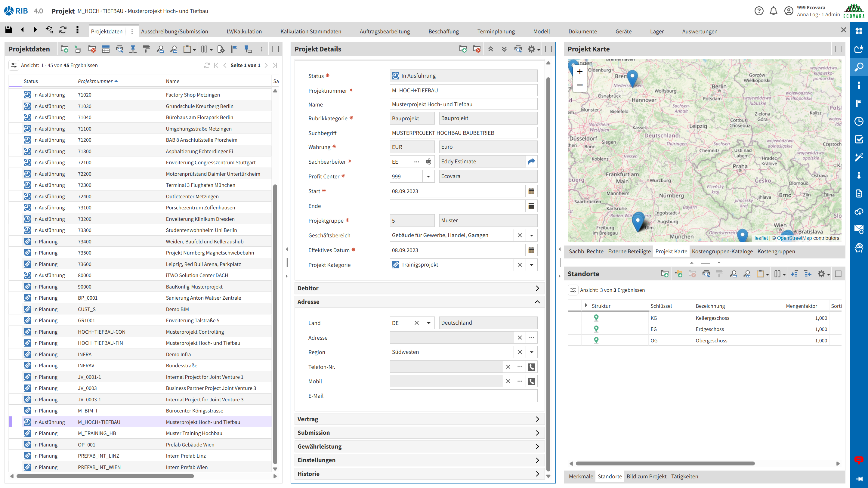Open the OpenStreetMap link
The height and width of the screenshot is (488, 868).
pyautogui.click(x=794, y=238)
